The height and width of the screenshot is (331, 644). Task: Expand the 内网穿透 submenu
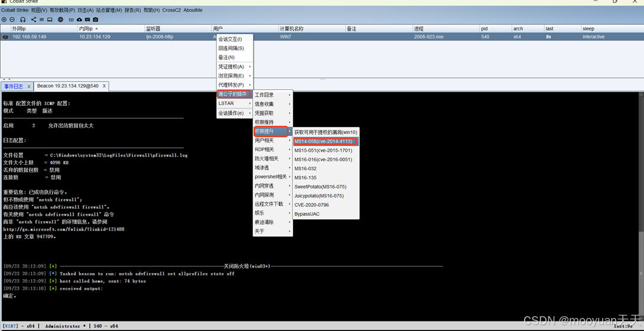click(273, 186)
